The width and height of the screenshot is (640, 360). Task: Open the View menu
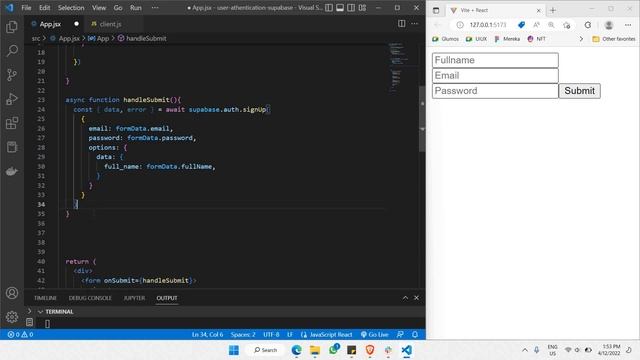[99, 8]
